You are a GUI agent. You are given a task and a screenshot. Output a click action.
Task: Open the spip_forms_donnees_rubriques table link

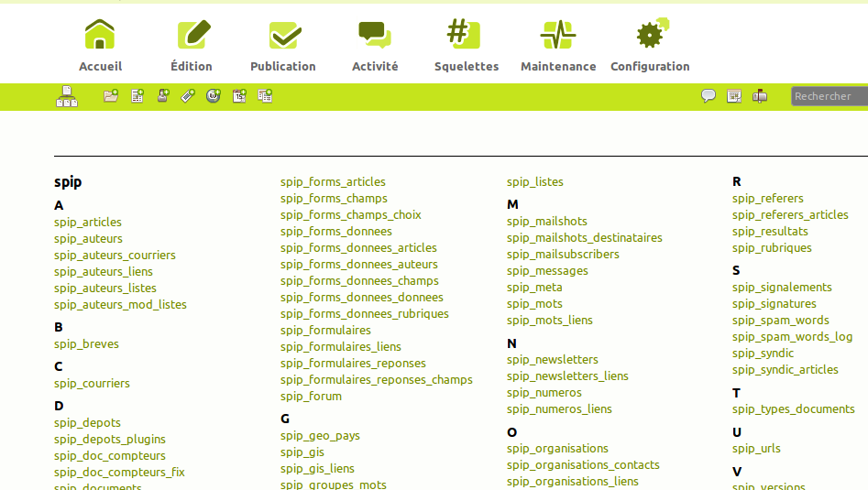click(x=364, y=314)
